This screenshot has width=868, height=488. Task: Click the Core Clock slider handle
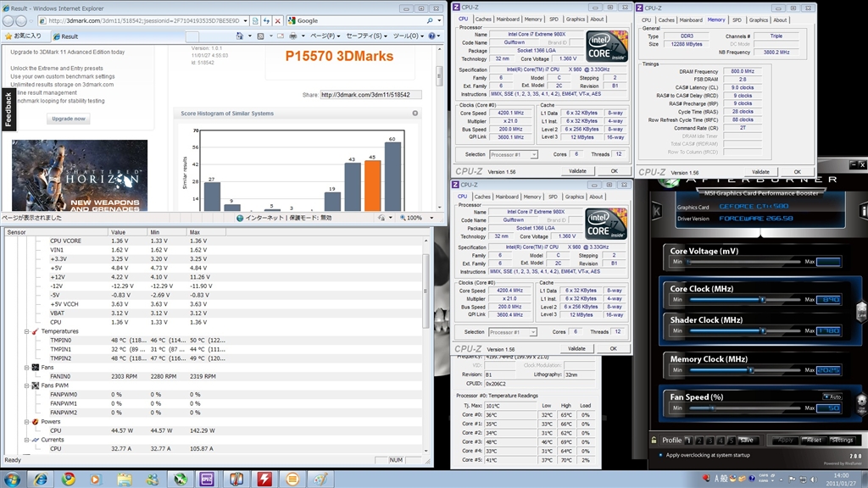762,299
